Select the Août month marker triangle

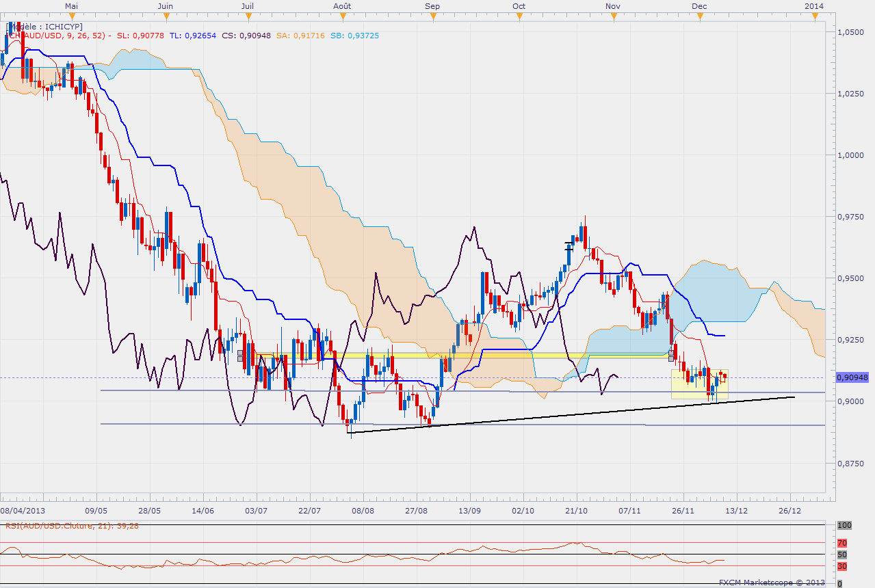[341, 14]
